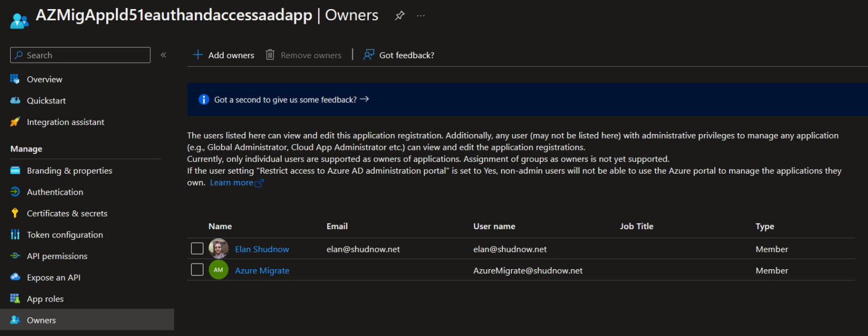Click the API permissions icon
The height and width of the screenshot is (336, 868).
(15, 256)
